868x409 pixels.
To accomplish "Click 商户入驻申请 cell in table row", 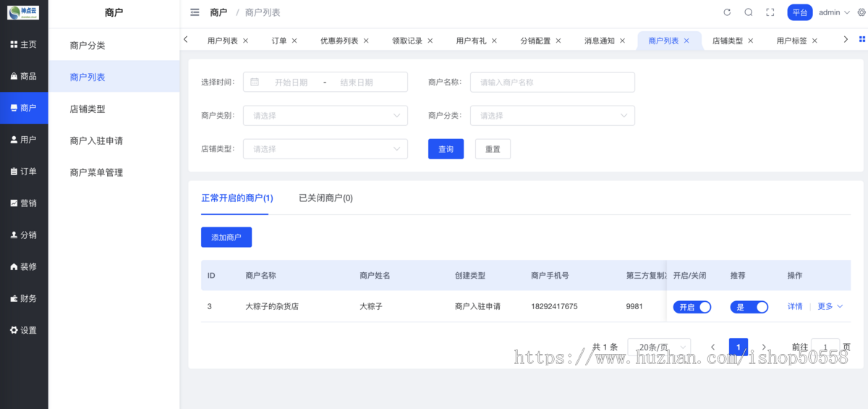I will [x=477, y=307].
